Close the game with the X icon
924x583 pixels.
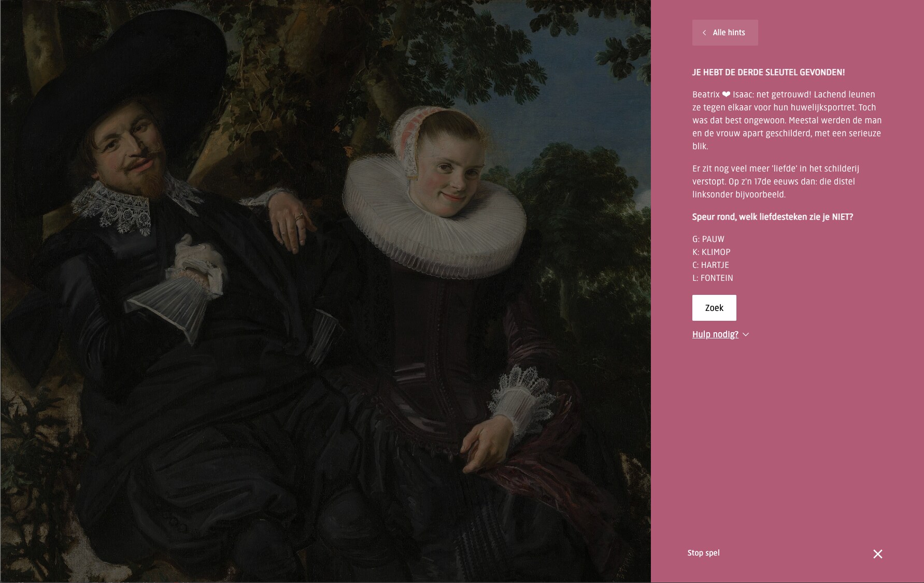877,554
